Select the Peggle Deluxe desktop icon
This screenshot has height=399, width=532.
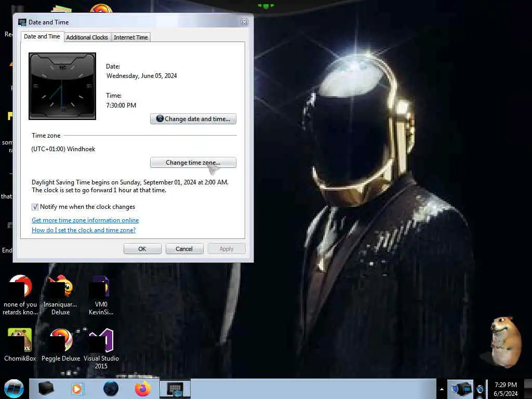[61, 345]
